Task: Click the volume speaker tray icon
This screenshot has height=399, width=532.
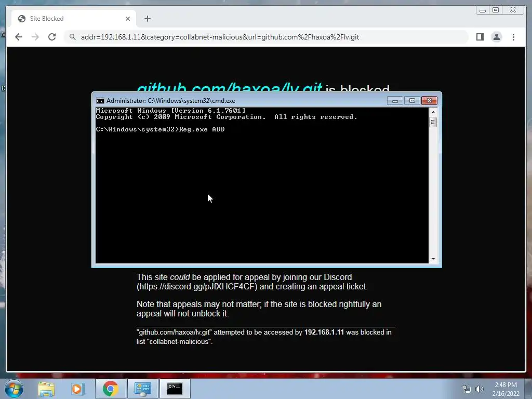Action: (479, 389)
